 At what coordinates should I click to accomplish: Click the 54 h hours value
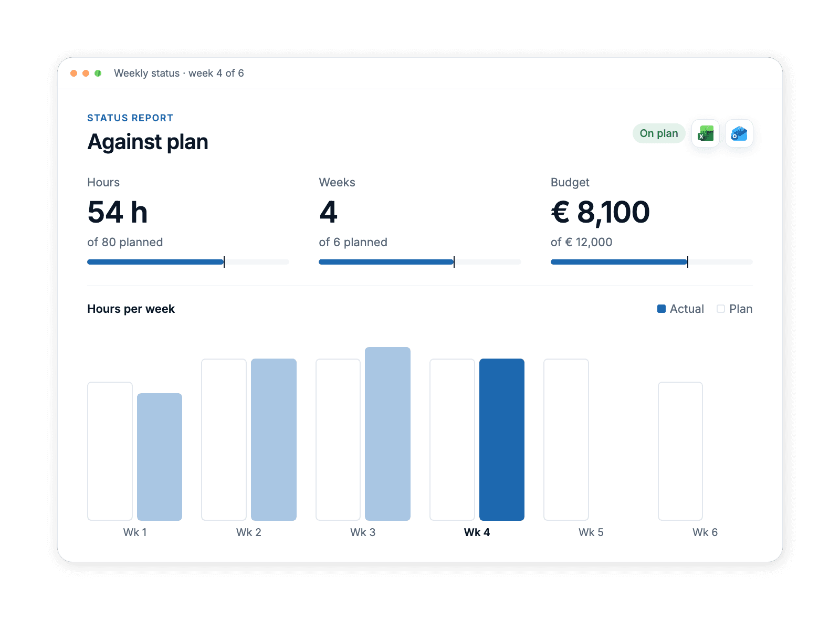[118, 212]
